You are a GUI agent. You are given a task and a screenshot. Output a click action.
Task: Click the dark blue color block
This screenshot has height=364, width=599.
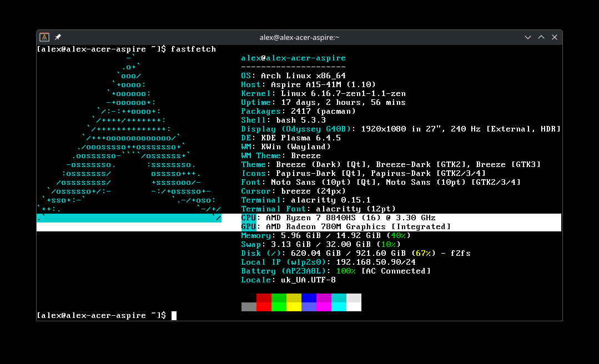point(309,298)
